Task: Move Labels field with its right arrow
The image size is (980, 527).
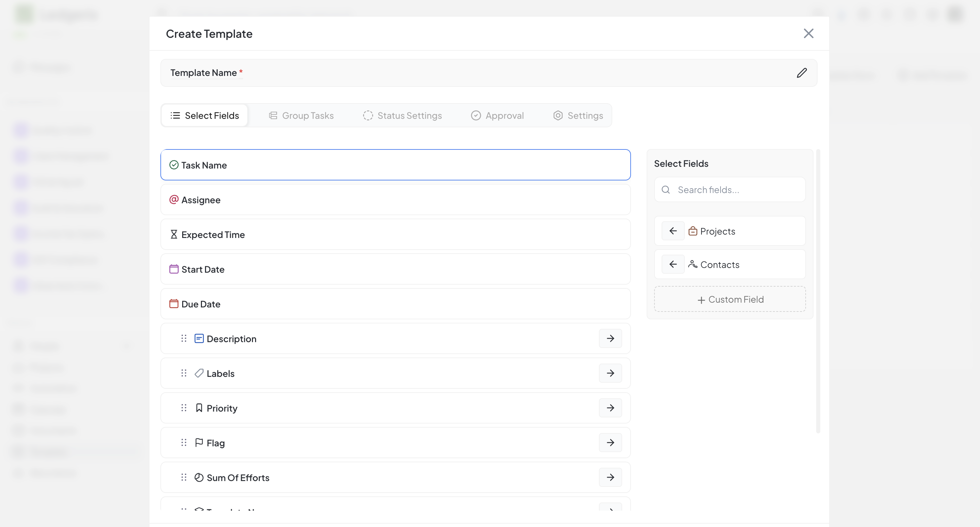Action: point(610,373)
